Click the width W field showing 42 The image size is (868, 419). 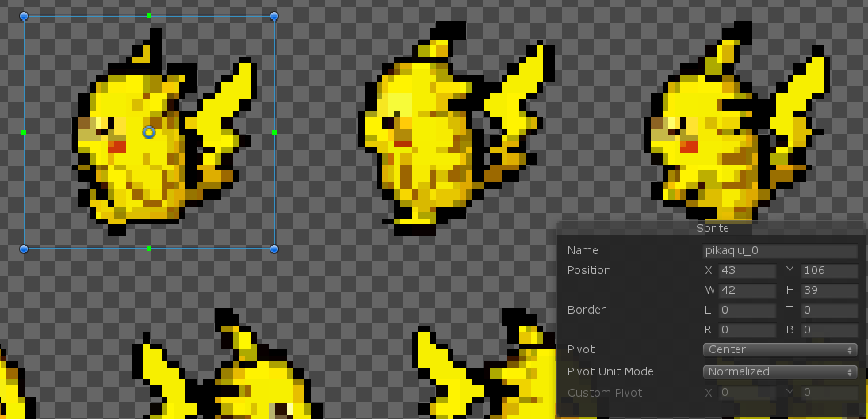[x=747, y=290]
